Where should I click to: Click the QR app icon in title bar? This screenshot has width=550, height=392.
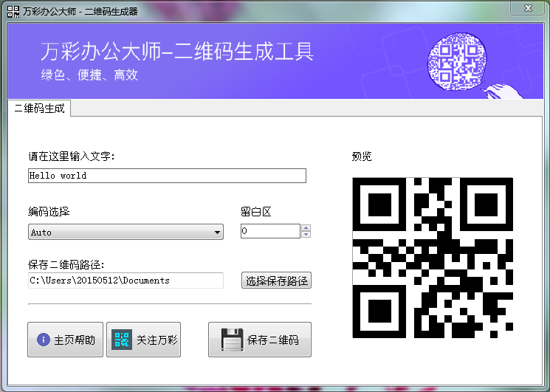13,12
